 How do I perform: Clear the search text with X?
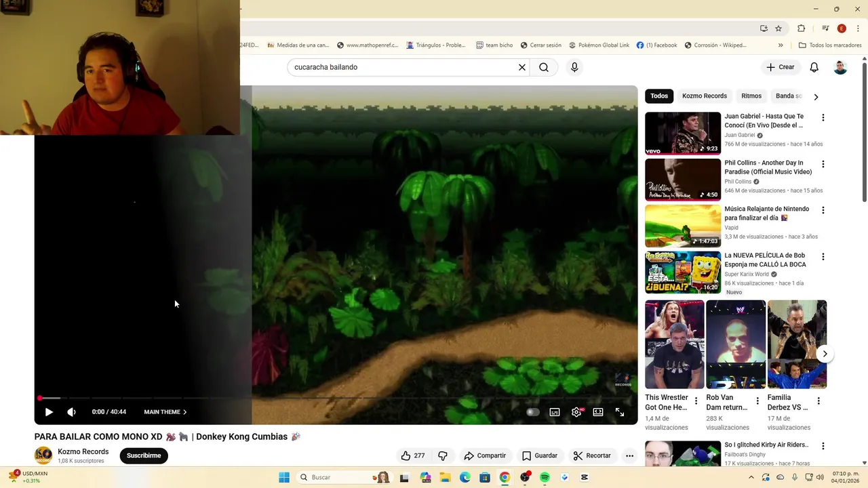coord(522,67)
